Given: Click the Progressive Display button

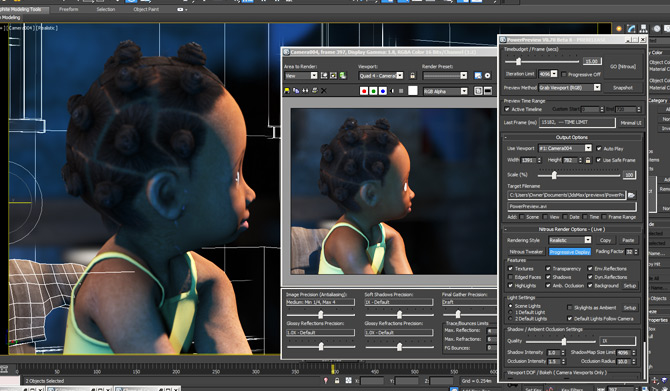Looking at the screenshot, I should 570,252.
